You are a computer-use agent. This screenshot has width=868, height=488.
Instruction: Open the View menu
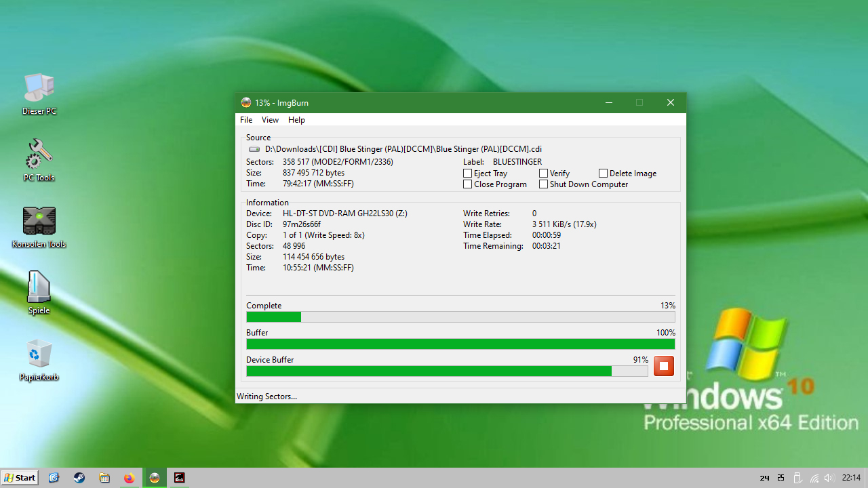(x=270, y=120)
